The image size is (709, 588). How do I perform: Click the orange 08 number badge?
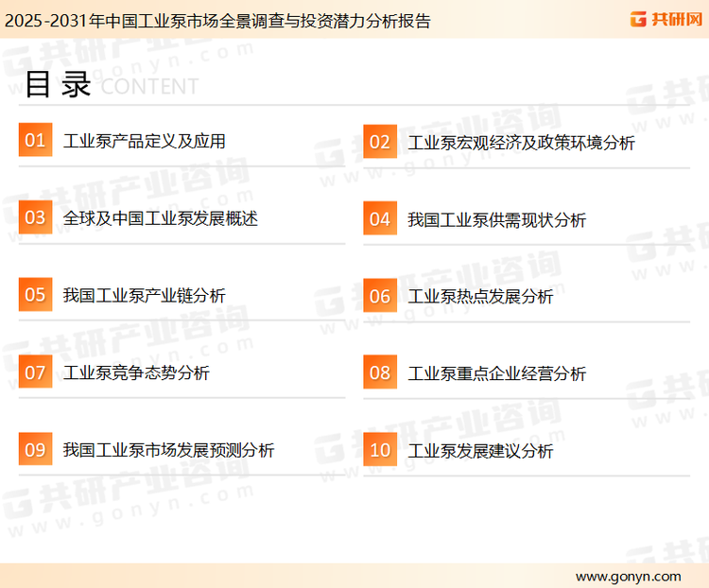click(380, 372)
